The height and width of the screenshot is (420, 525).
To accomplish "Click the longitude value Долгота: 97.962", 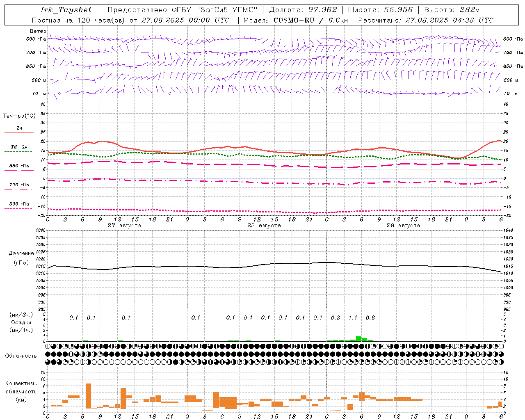I will tap(303, 10).
